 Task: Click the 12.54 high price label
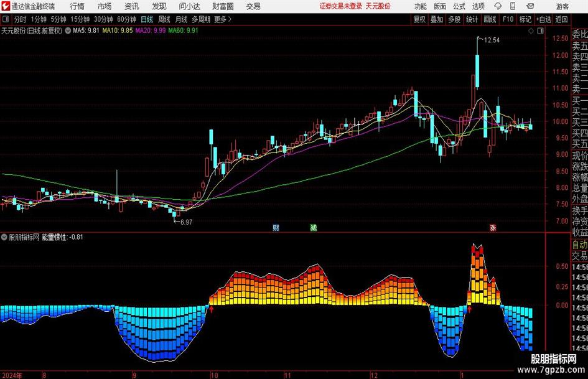click(492, 40)
